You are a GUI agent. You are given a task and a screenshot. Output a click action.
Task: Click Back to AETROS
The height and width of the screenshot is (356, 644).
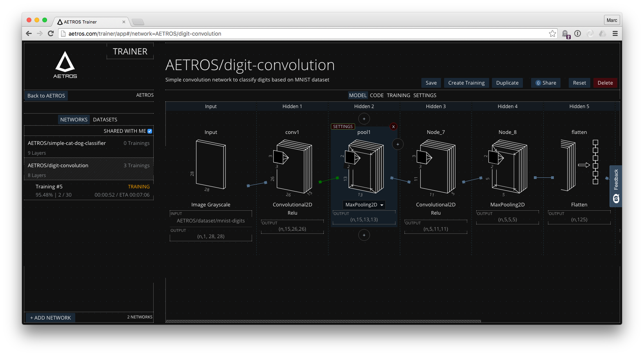tap(46, 96)
